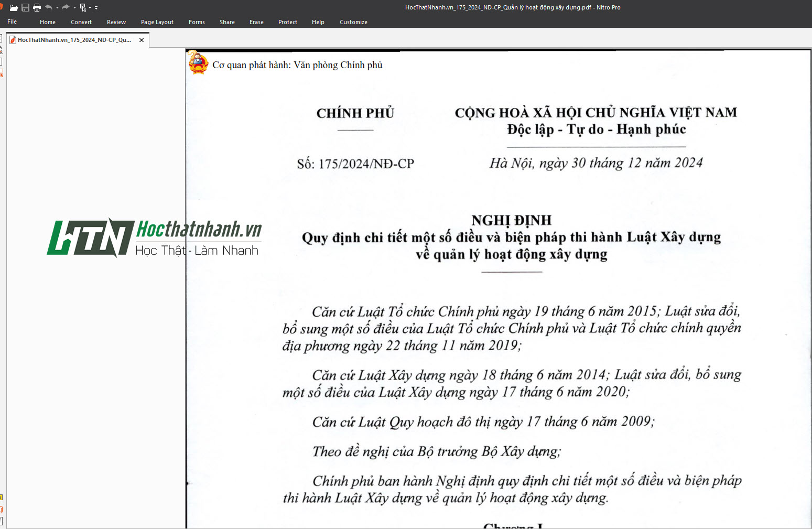Open the Select tool dropdown arrow

[x=90, y=8]
